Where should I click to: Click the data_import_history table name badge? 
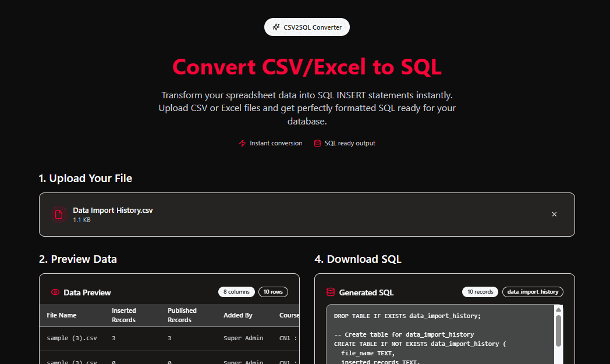(533, 292)
